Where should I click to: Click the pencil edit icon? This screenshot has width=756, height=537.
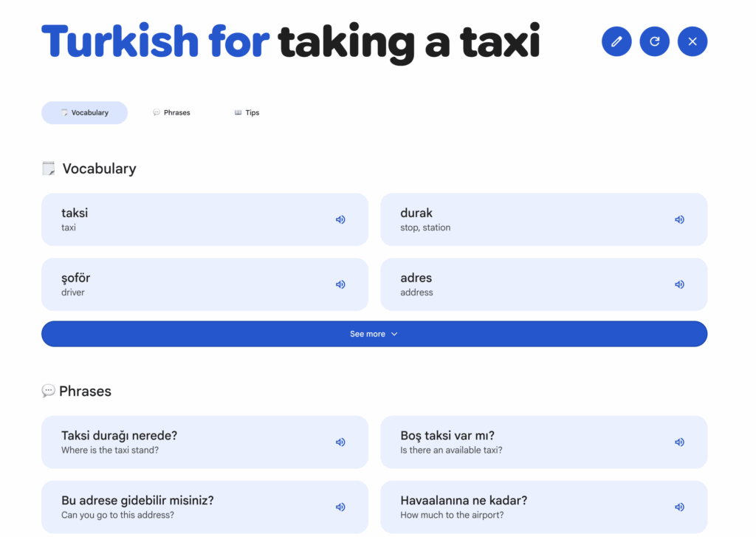[616, 41]
